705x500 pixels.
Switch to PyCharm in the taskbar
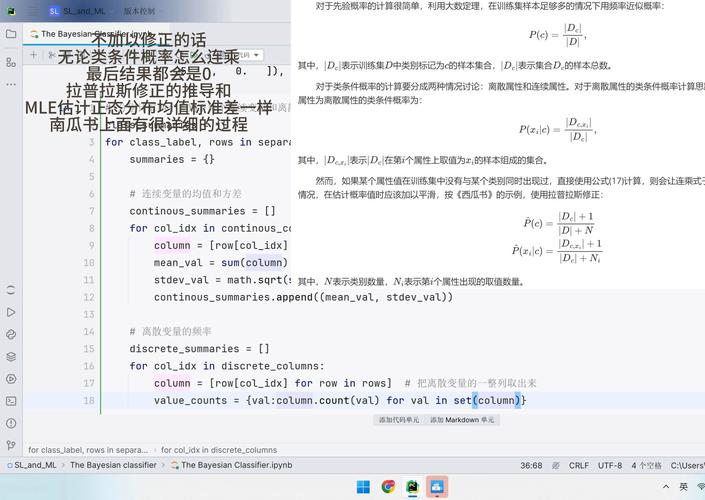click(412, 487)
